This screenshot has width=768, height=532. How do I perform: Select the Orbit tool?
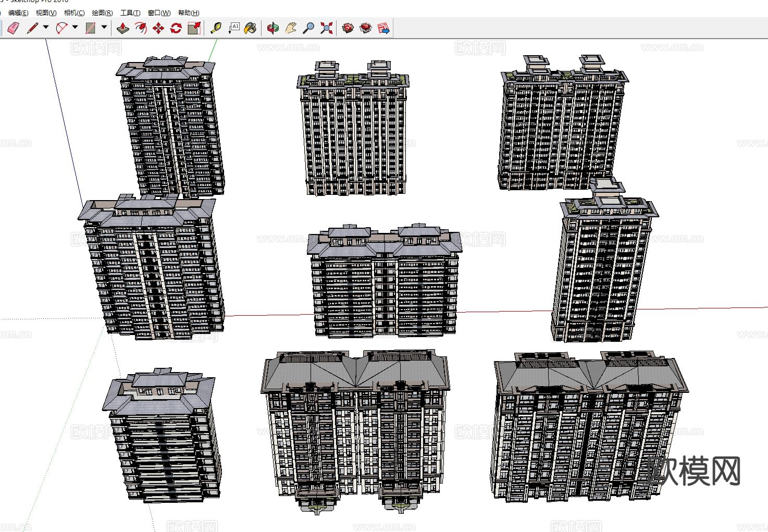273,28
